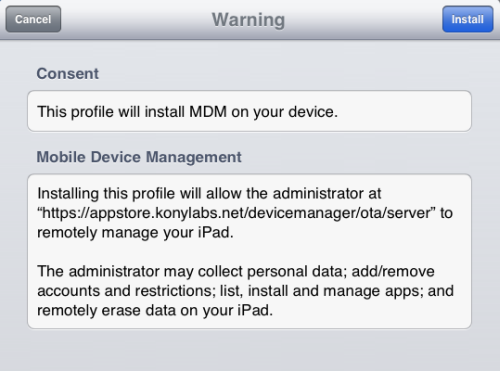Click the Warning title in navigation bar
The image size is (500, 371).
(x=248, y=20)
